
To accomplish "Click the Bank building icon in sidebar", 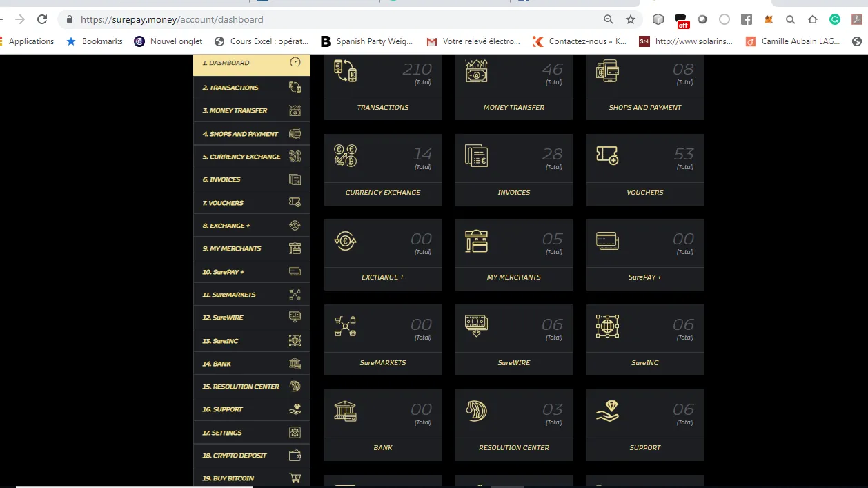I will coord(295,364).
